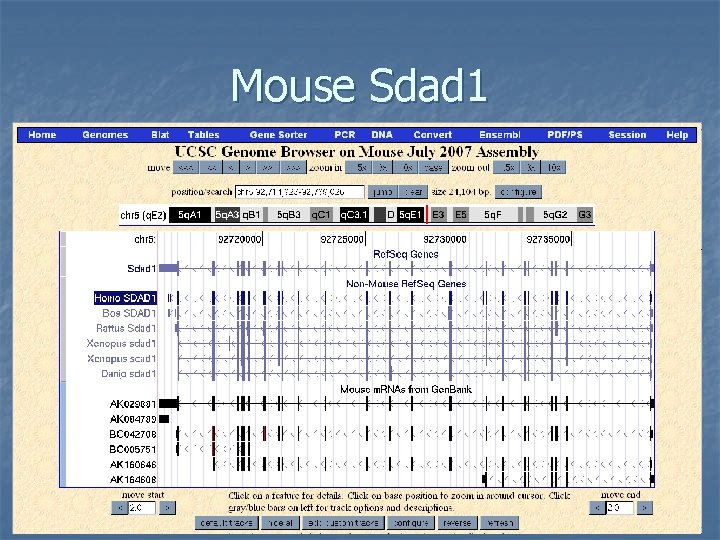Click the jump button
The image size is (720, 540).
click(382, 192)
